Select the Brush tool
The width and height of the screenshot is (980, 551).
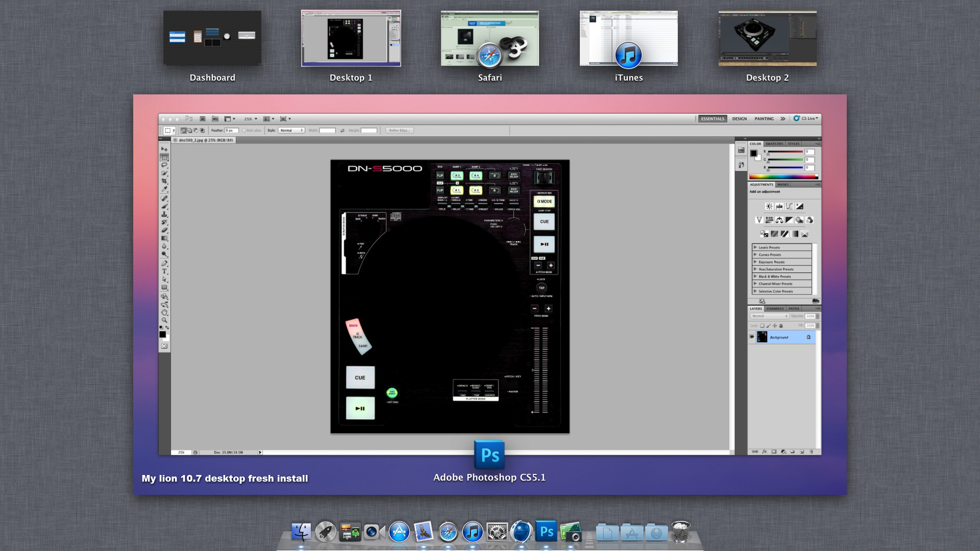[x=164, y=207]
